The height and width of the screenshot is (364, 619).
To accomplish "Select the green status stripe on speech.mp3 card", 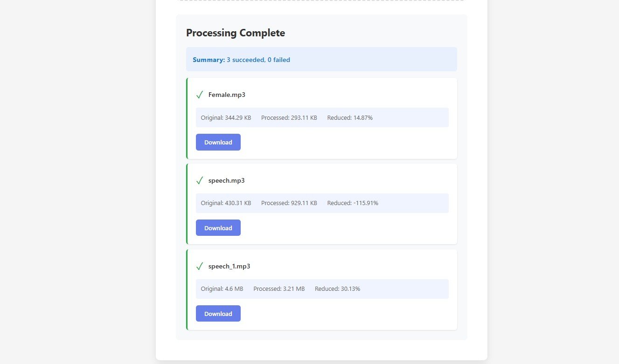I will tap(187, 204).
